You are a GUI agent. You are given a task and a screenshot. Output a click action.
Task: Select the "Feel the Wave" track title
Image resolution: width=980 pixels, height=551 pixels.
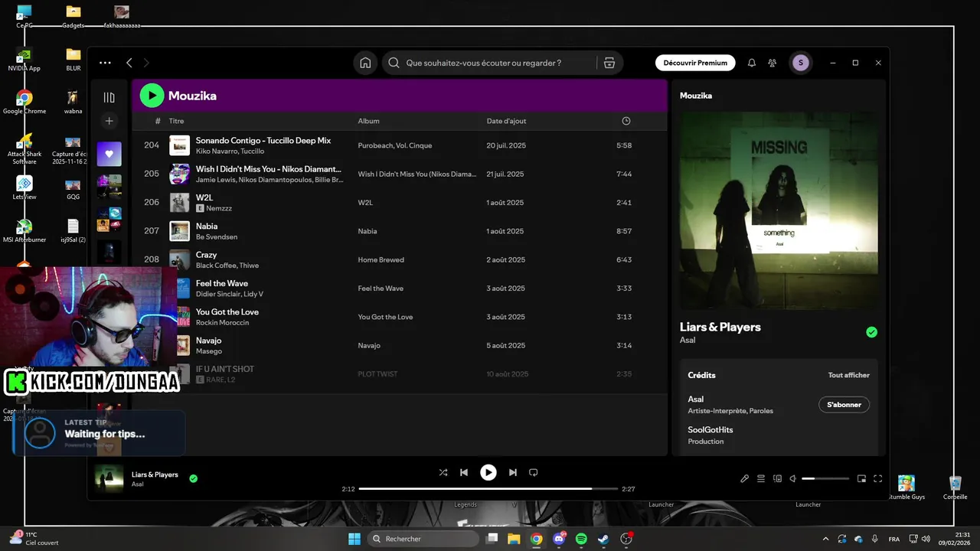tap(222, 283)
